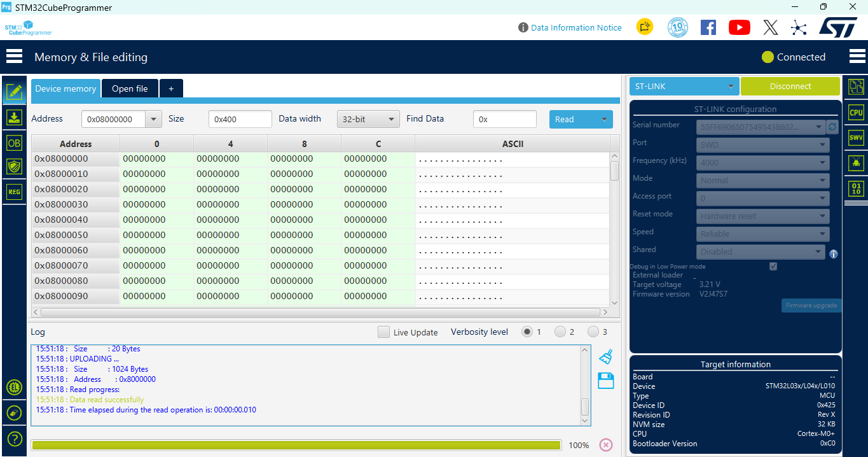Open the MCU security shield icon
The image size is (868, 457).
pos(14,167)
